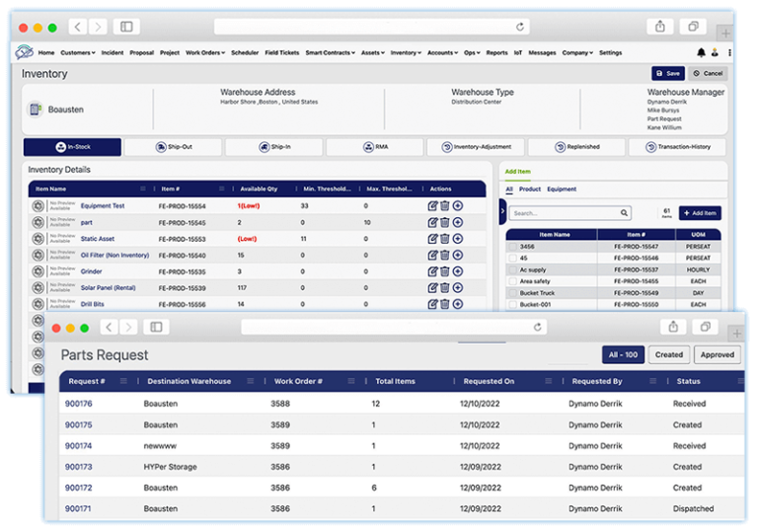Screen dimensions: 758x532
Task: Open the Work Orders dropdown menu
Action: pyautogui.click(x=205, y=52)
